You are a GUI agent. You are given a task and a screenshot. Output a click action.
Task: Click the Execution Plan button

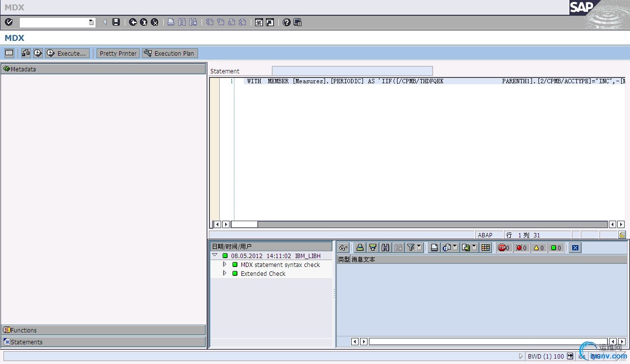tap(170, 53)
